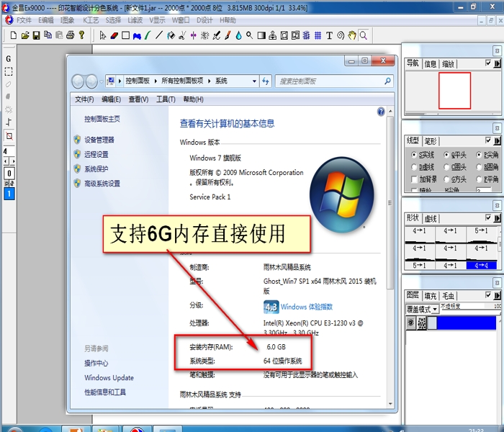This screenshot has width=504, height=432.
Task: Select the blue grid tool
Action: coord(318,35)
